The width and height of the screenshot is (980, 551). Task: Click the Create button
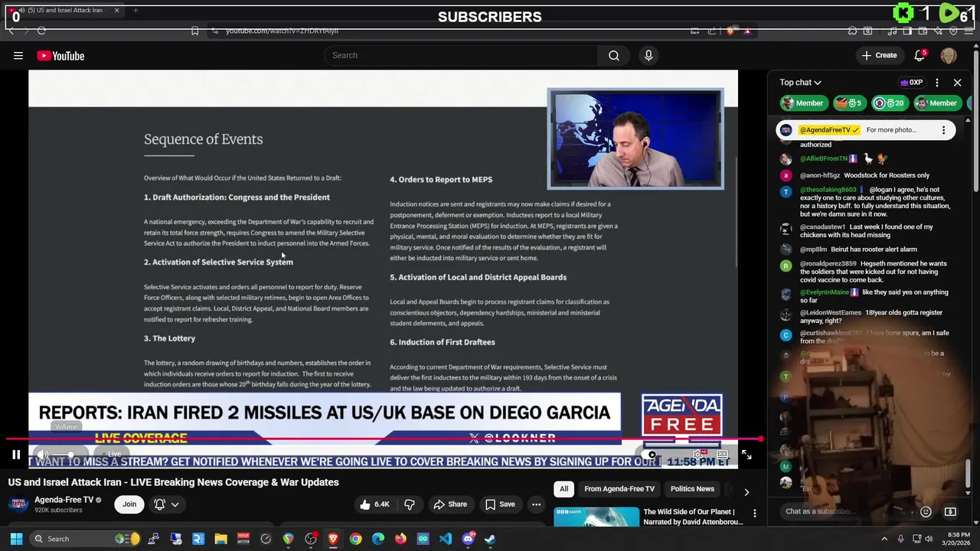tap(879, 55)
